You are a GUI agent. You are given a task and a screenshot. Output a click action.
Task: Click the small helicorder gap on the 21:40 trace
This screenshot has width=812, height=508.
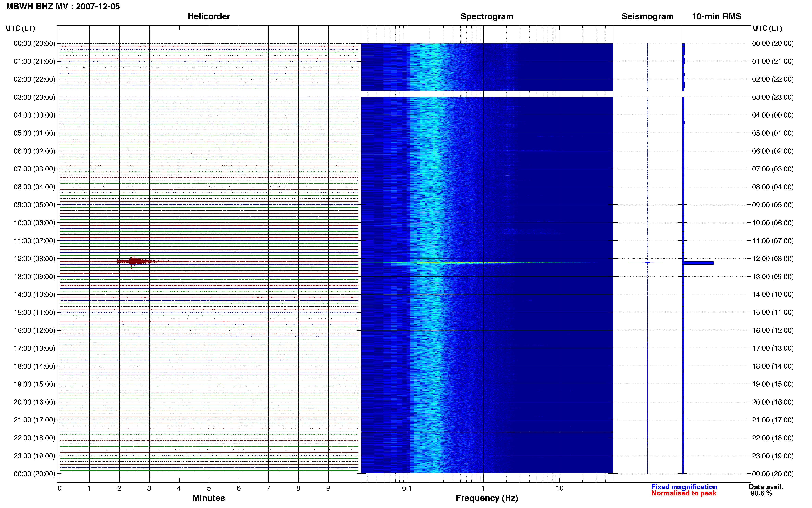click(84, 431)
